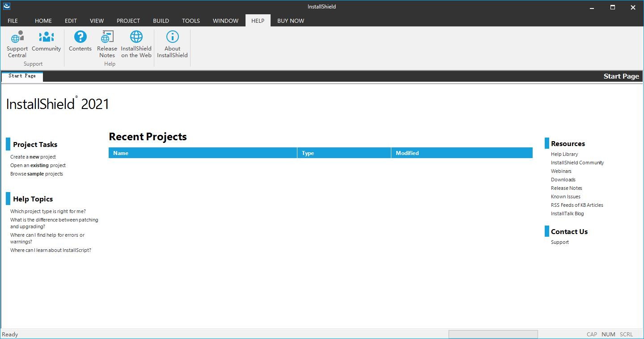This screenshot has width=644, height=339.
Task: Switch to the PROJECT ribbon tab
Action: coord(128,21)
